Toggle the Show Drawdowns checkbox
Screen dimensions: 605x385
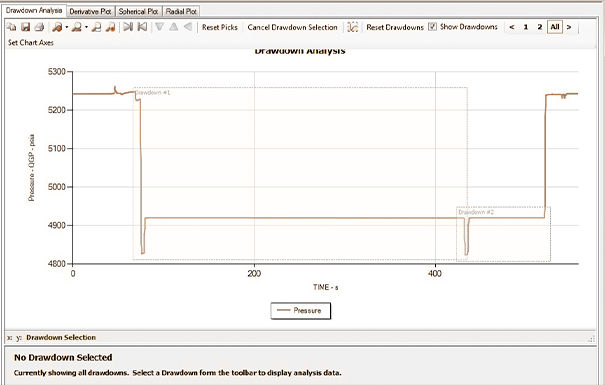(433, 27)
